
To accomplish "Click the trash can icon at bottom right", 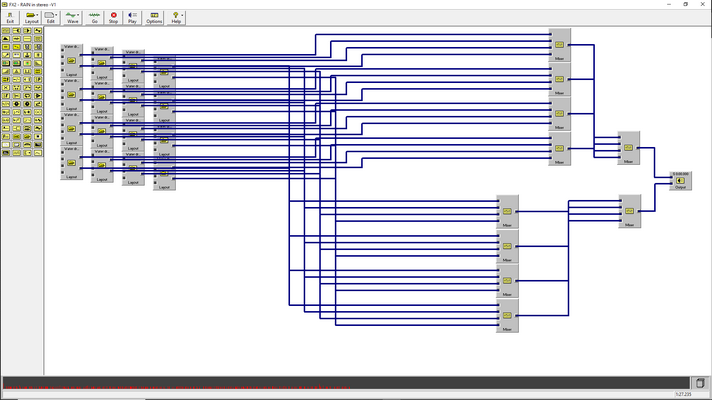I will (700, 383).
